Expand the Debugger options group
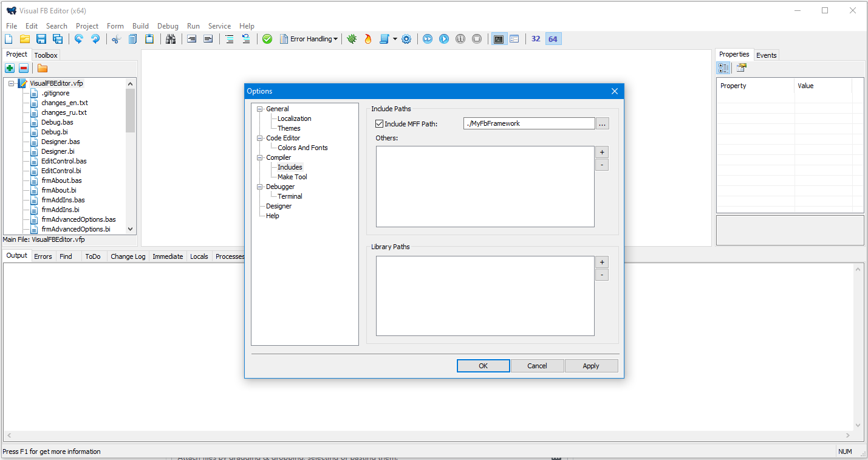868x460 pixels. (x=260, y=187)
